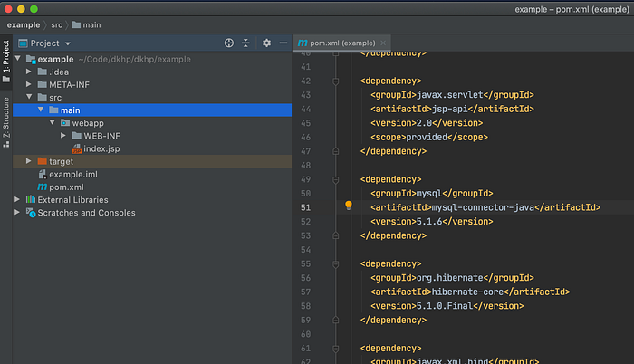The height and width of the screenshot is (364, 634).
Task: Collapse the main folder arrow
Action: pos(41,110)
